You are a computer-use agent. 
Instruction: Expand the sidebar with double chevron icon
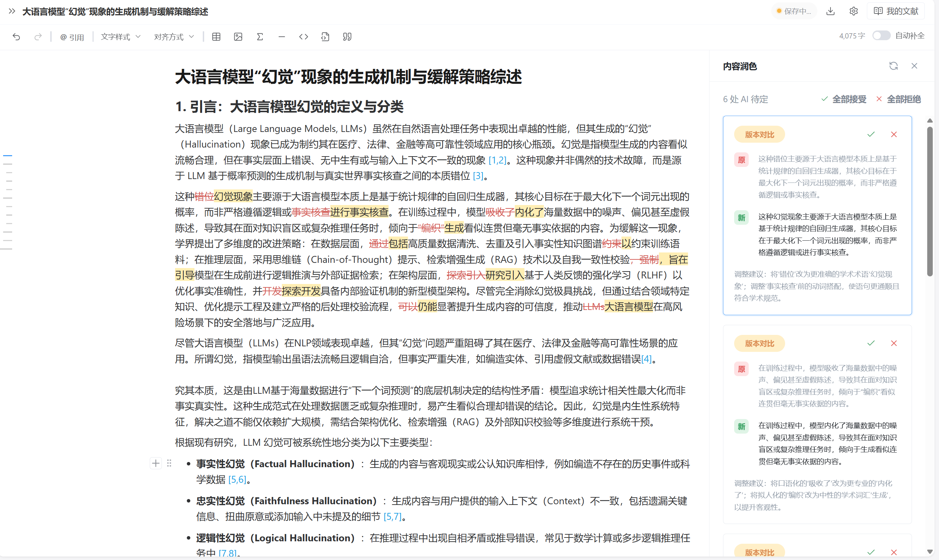pyautogui.click(x=12, y=11)
